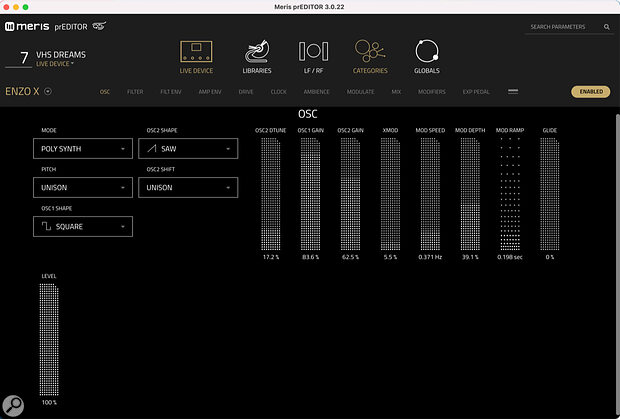Adjust the MOD SPEED slider bar

click(x=430, y=194)
